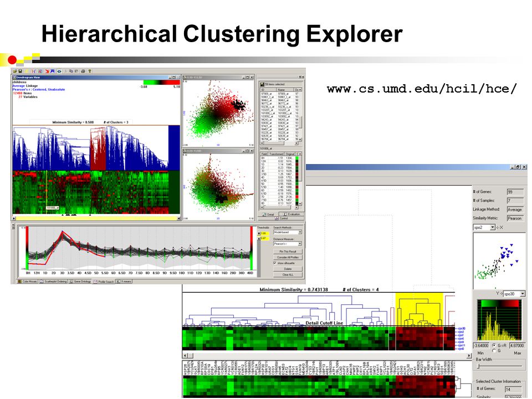532x399 pixels.
Task: Switch to the Scatterplot Ordering tab
Action: coord(54,282)
